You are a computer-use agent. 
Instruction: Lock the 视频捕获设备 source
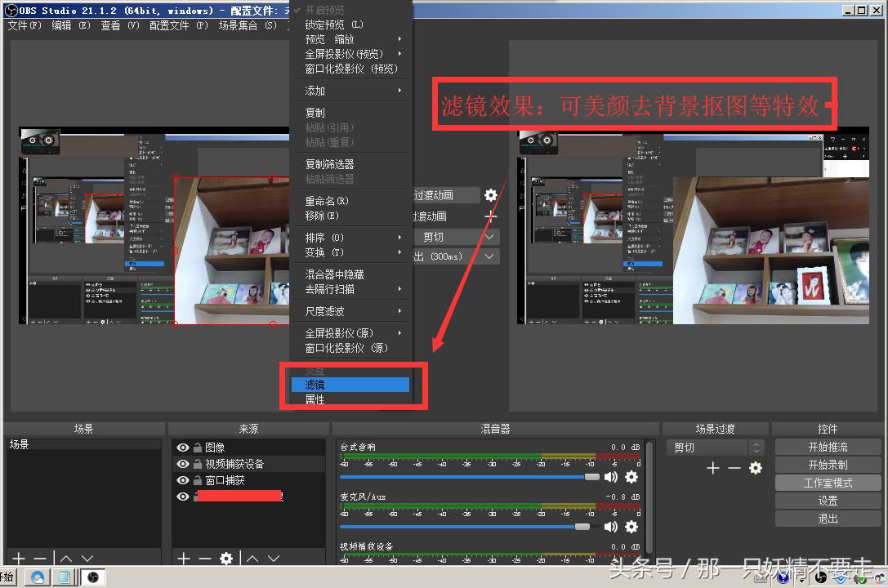pyautogui.click(x=199, y=464)
